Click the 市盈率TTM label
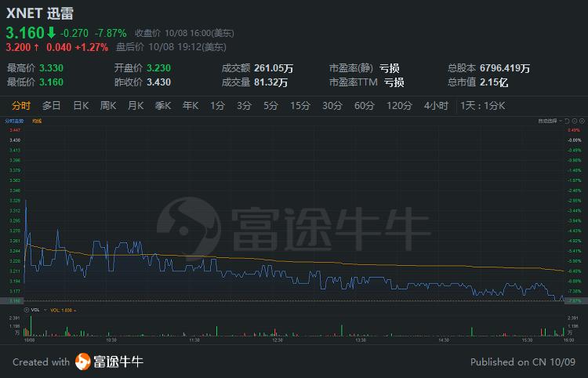The image size is (588, 378). 354,82
